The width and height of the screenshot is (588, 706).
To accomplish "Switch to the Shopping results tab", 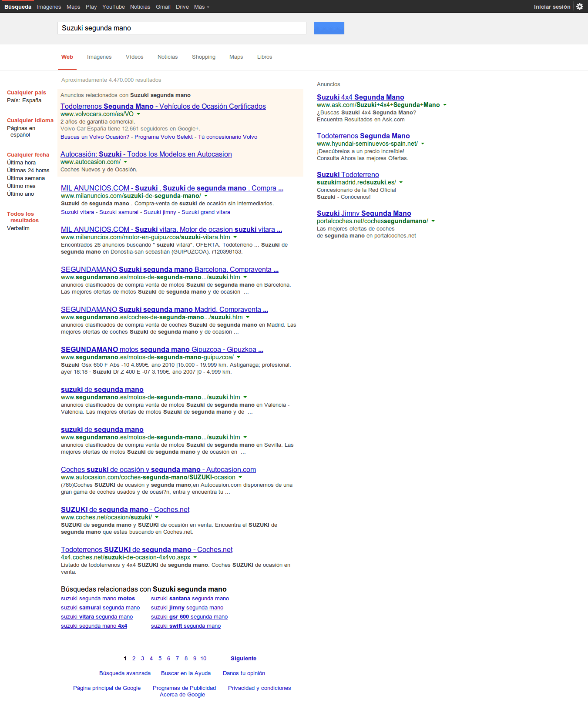I will (x=204, y=57).
